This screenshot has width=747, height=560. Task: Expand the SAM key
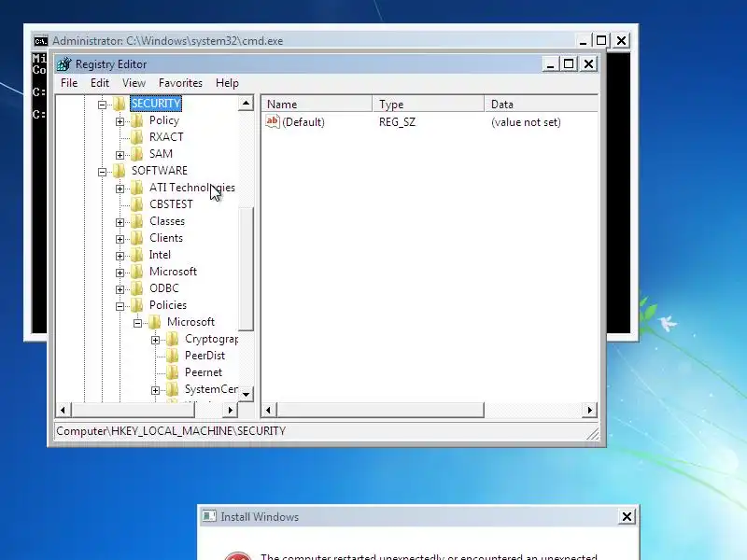click(x=120, y=155)
